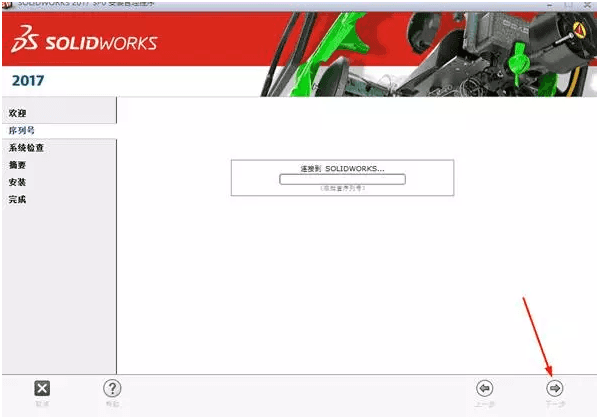Proceed with the Next right arrow icon

pyautogui.click(x=555, y=388)
